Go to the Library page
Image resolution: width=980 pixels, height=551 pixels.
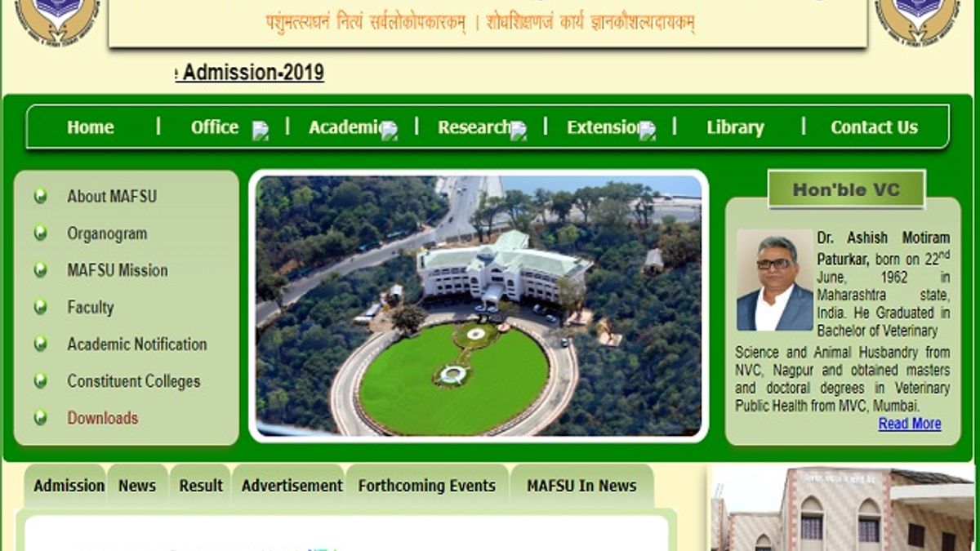point(735,127)
